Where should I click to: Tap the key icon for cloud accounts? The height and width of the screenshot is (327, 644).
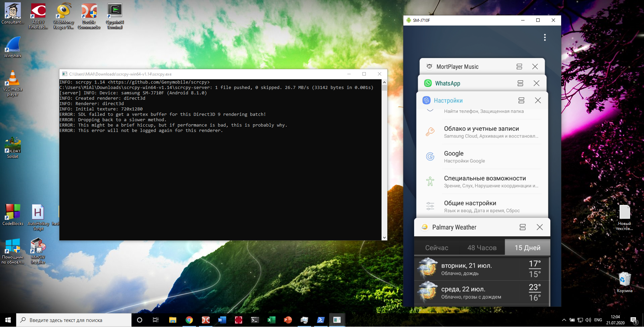click(x=430, y=132)
